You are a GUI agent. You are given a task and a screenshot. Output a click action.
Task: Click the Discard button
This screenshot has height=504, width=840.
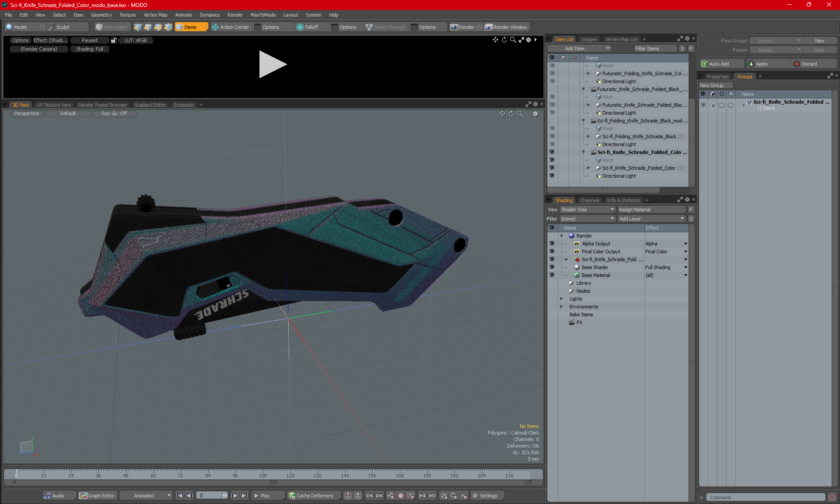815,64
